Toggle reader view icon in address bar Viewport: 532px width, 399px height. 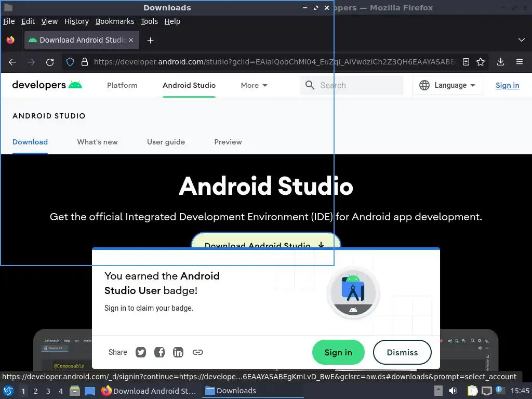click(466, 62)
